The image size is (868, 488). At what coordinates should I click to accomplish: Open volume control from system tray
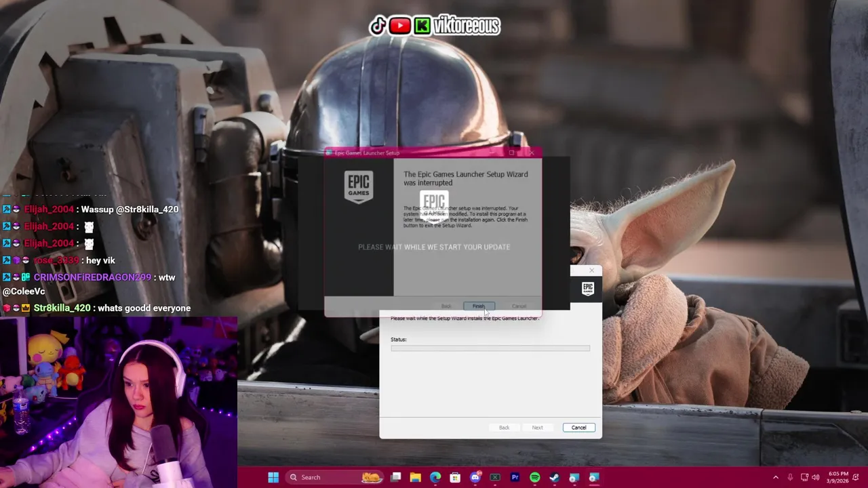(815, 477)
